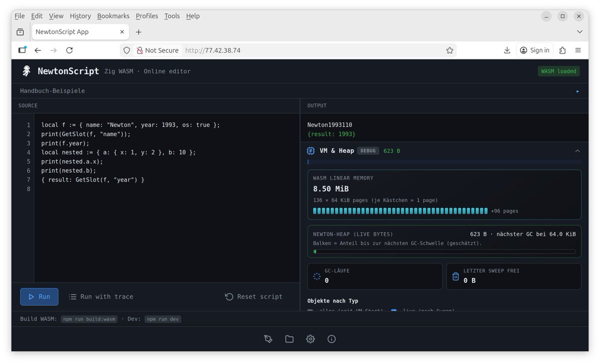Open the Firefox application menu
The height and width of the screenshot is (364, 600).
click(578, 50)
